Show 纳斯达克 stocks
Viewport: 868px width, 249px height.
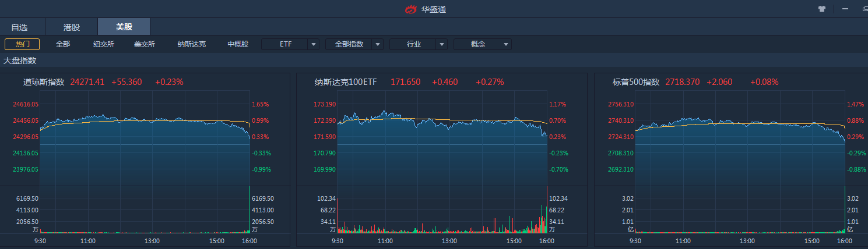pyautogui.click(x=192, y=44)
